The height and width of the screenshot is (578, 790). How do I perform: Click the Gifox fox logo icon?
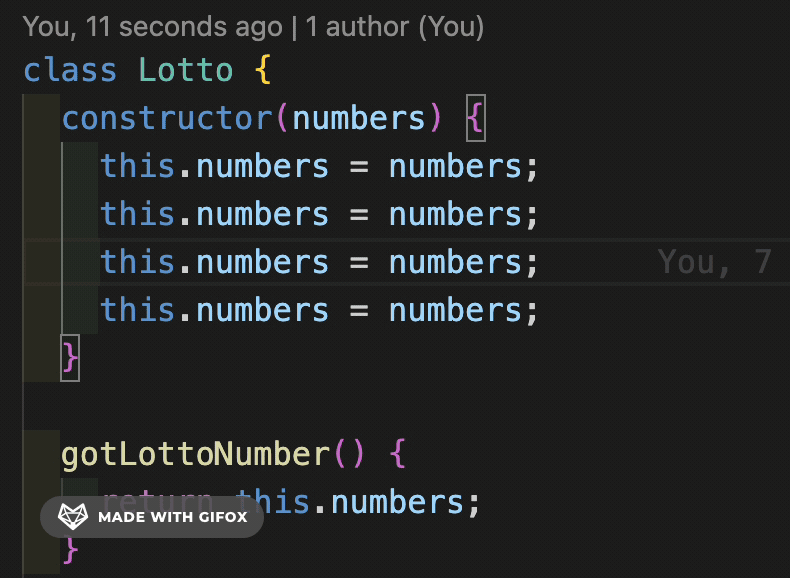73,517
